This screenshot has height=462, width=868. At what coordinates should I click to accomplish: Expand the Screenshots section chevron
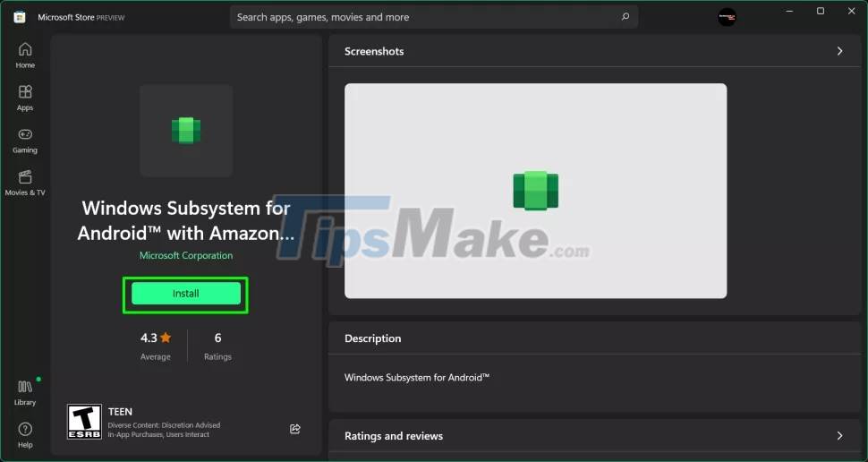click(839, 51)
